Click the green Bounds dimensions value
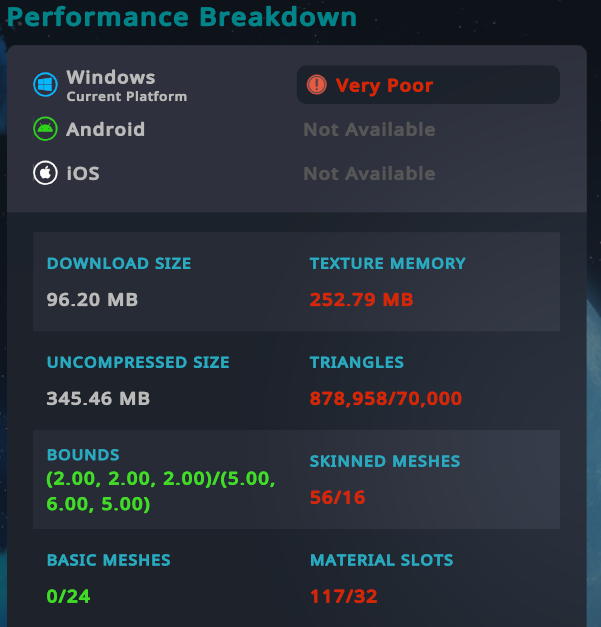The height and width of the screenshot is (627, 601). 161,491
